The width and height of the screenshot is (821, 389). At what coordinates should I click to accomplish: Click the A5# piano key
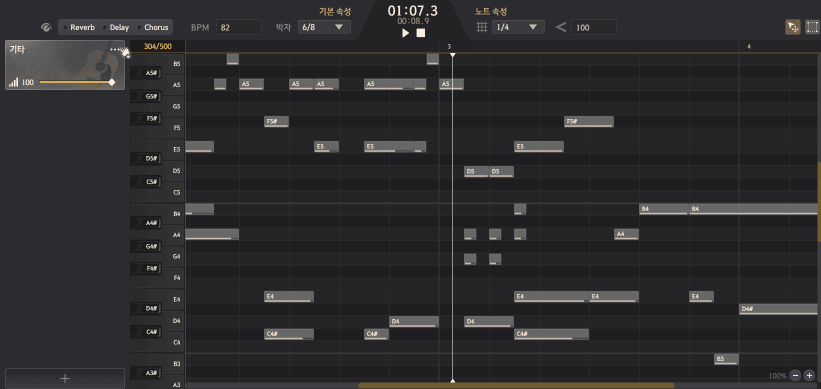146,73
